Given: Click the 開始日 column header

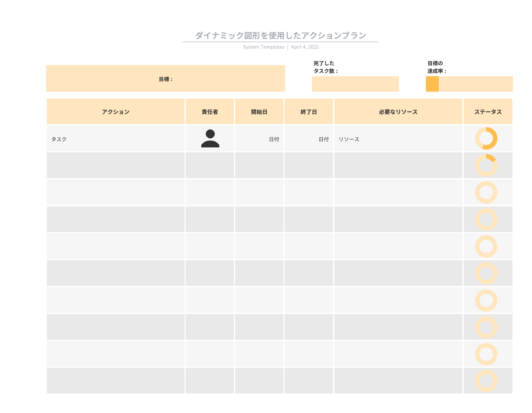Looking at the screenshot, I should coord(259,112).
